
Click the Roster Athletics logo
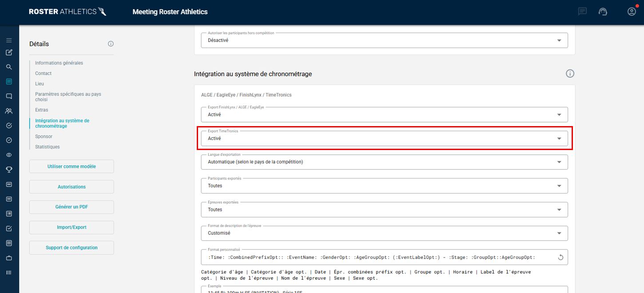68,12
